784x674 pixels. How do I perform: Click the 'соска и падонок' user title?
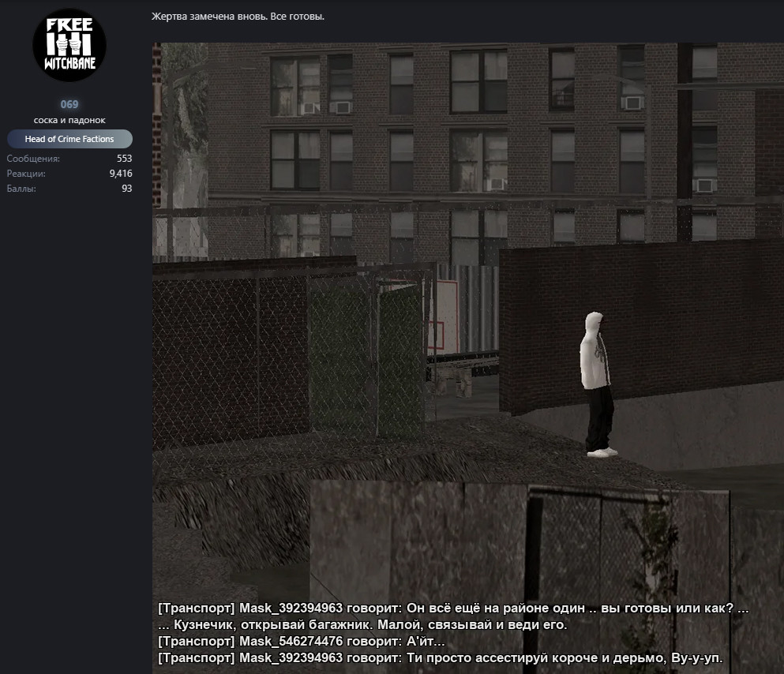[69, 121]
